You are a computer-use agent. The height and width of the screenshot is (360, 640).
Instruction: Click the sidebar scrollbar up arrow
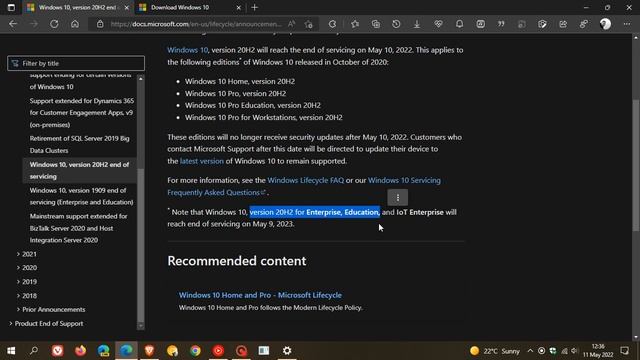click(141, 78)
